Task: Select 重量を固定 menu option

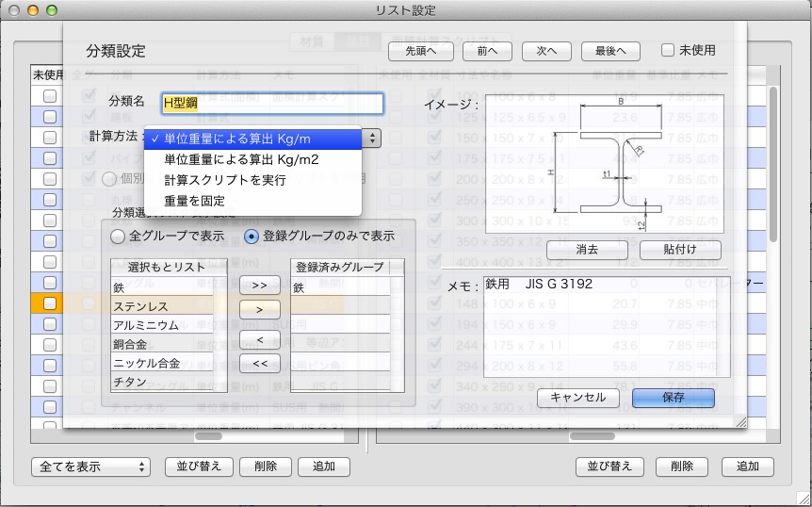Action: [194, 201]
